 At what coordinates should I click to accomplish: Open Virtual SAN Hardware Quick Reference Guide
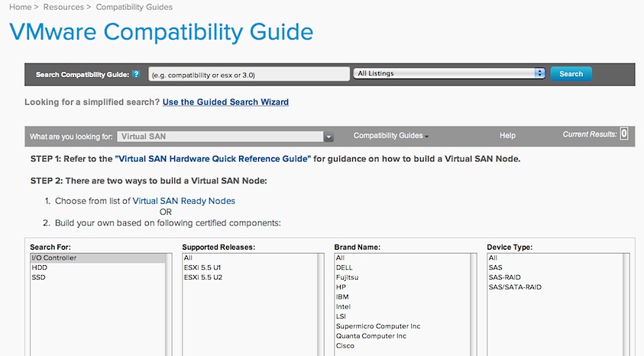pos(213,159)
